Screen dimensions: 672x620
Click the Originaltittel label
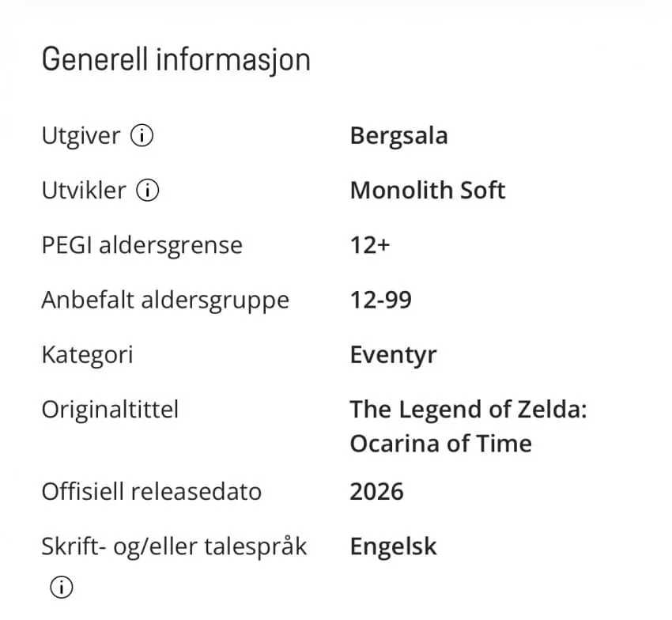click(x=110, y=410)
